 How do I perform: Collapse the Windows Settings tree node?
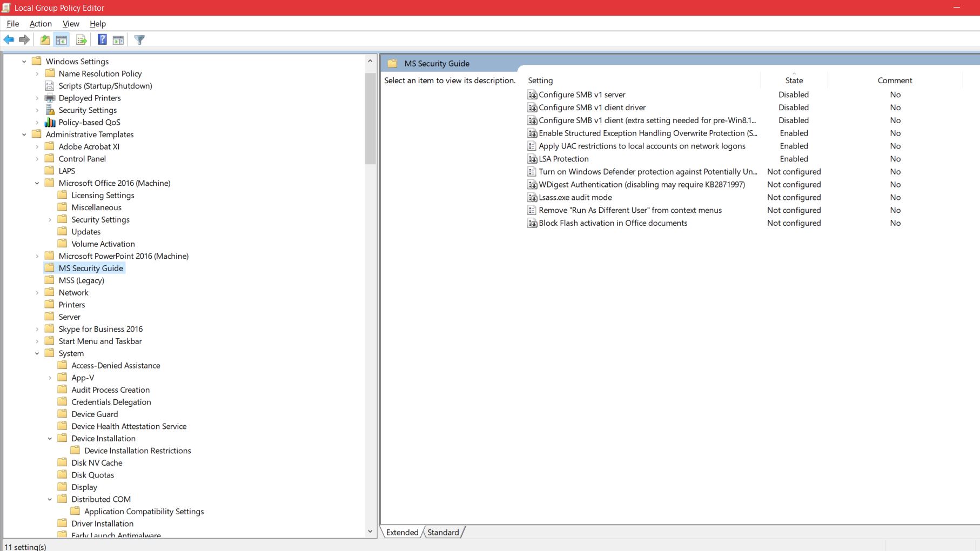pyautogui.click(x=24, y=62)
